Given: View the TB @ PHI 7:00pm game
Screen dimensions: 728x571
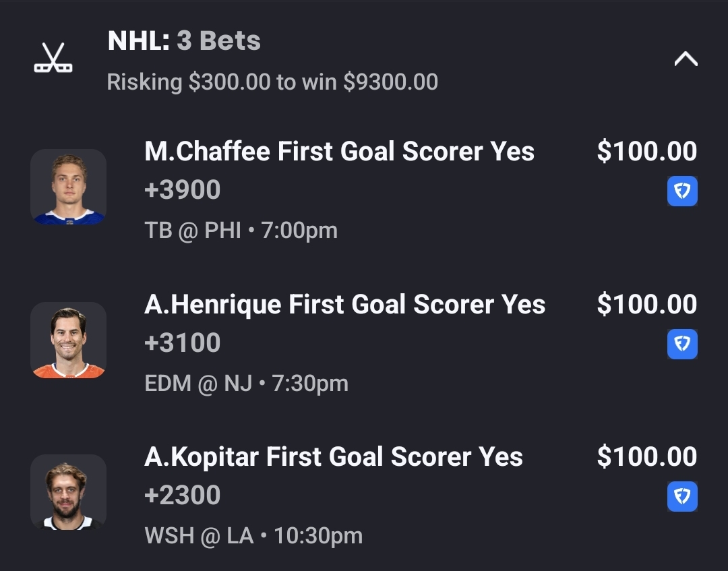Looking at the screenshot, I should [x=241, y=231].
